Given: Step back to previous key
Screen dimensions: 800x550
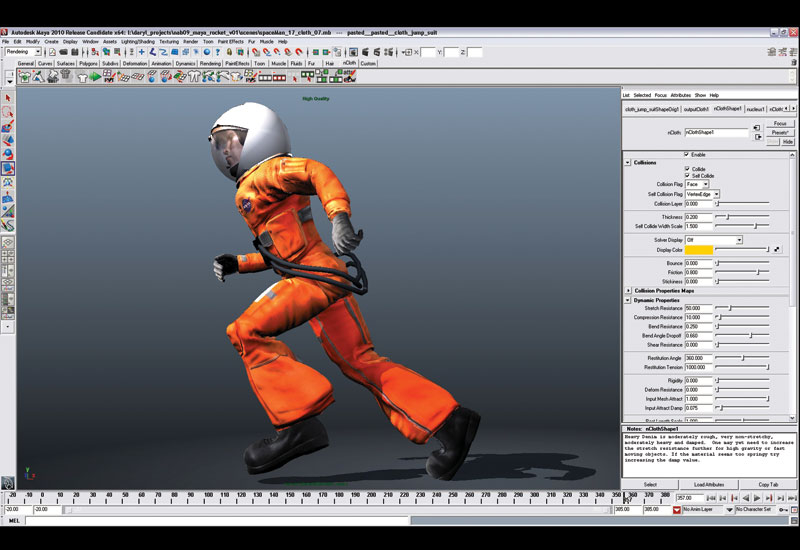Looking at the screenshot, I should pos(734,498).
